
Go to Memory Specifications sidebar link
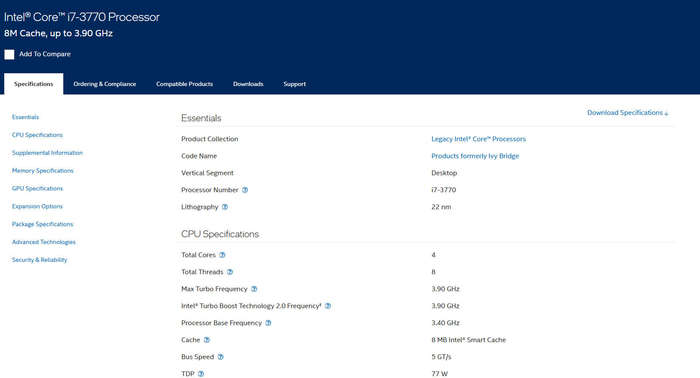pos(42,170)
